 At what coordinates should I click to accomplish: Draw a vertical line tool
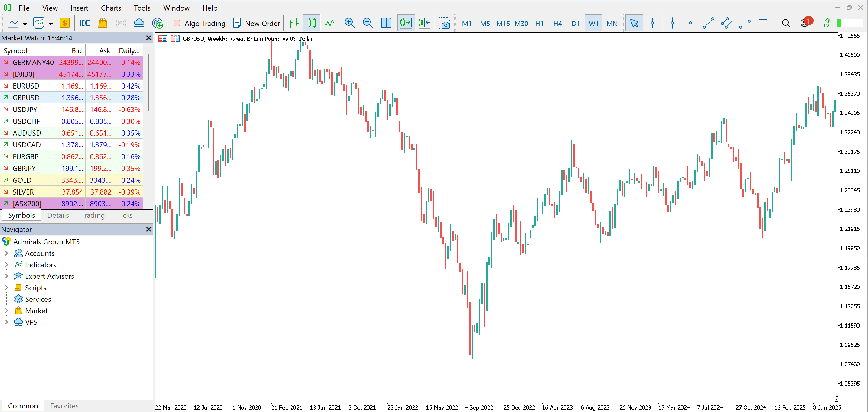(672, 23)
